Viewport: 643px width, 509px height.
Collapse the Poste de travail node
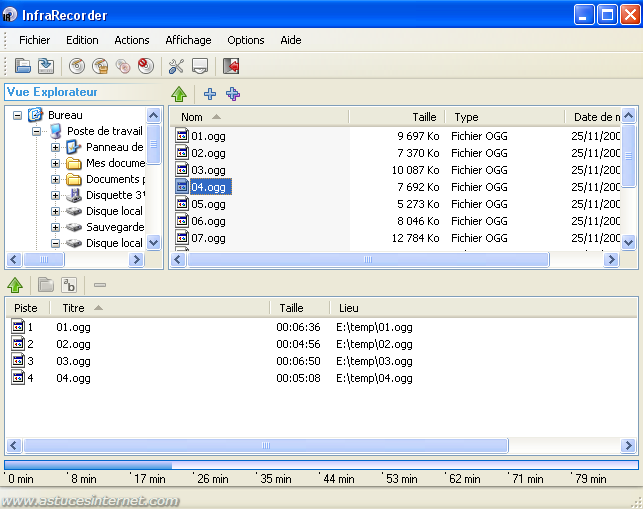(x=36, y=131)
